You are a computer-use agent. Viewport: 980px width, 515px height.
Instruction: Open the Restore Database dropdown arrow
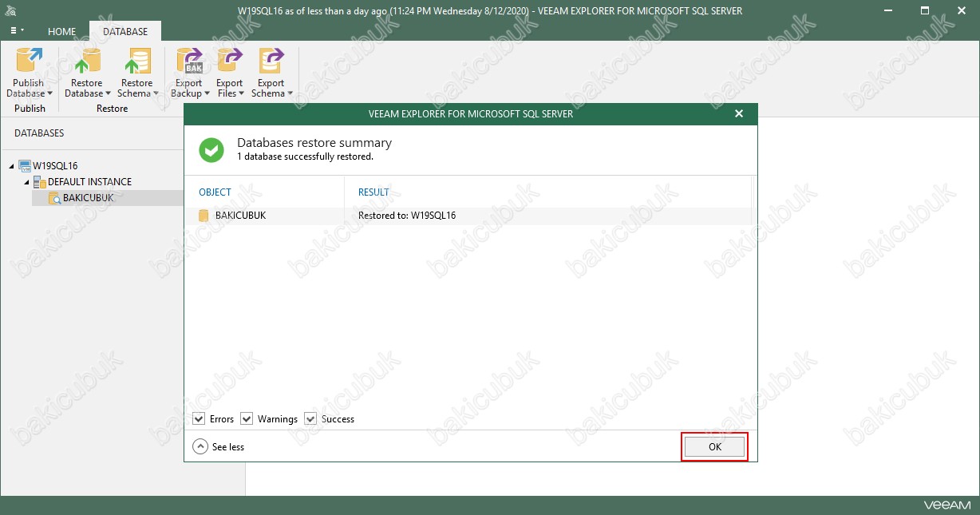click(x=108, y=94)
